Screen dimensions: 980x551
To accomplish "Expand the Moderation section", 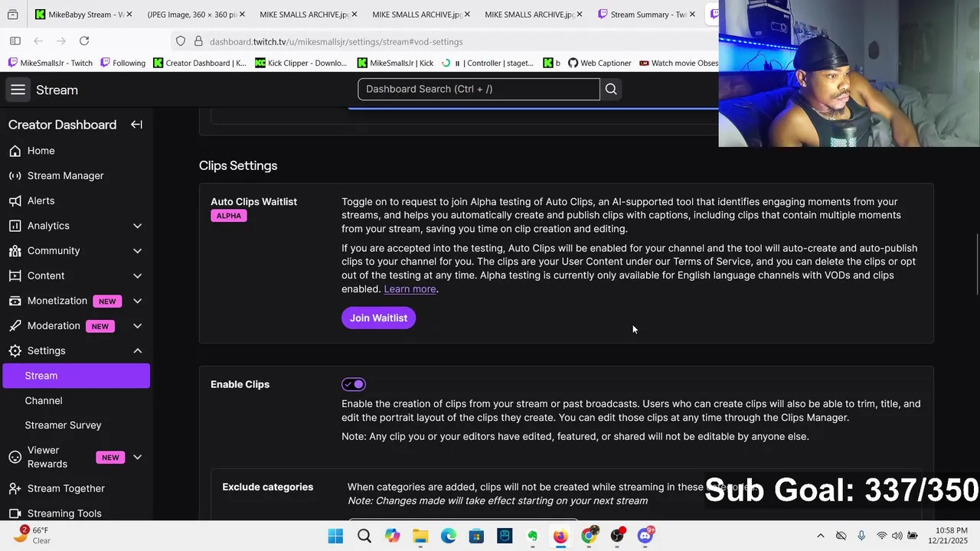I will point(137,326).
